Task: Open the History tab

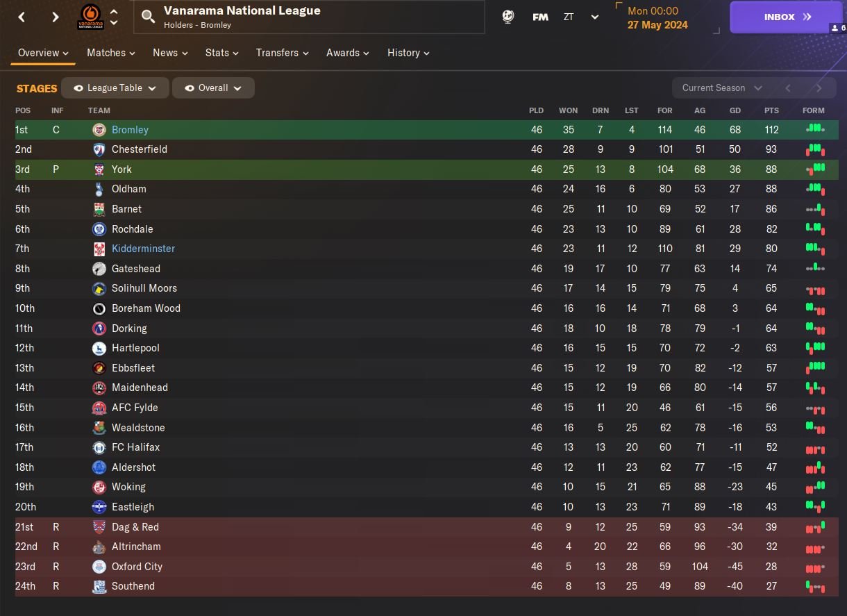Action: pyautogui.click(x=408, y=53)
